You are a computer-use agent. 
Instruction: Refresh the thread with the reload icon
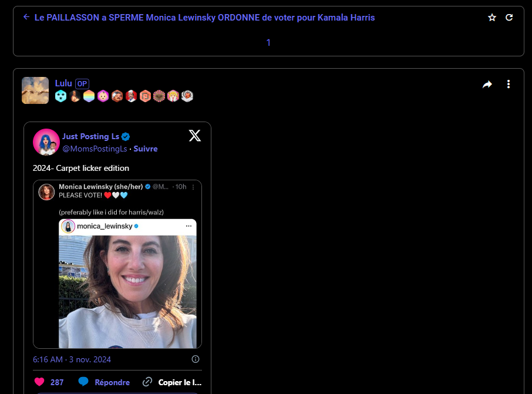[509, 18]
